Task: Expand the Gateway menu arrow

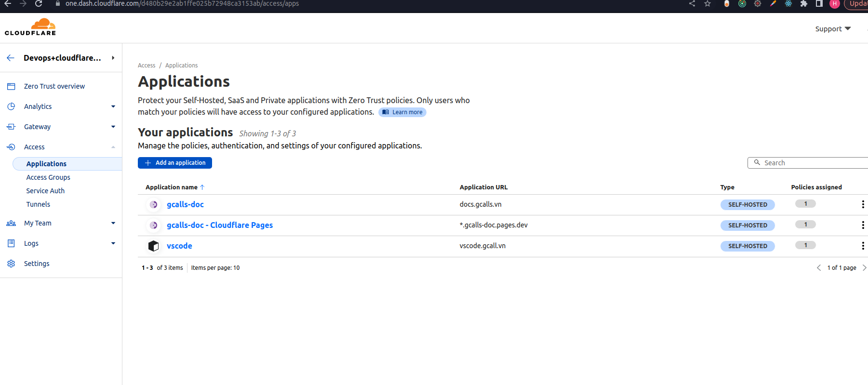Action: tap(113, 127)
